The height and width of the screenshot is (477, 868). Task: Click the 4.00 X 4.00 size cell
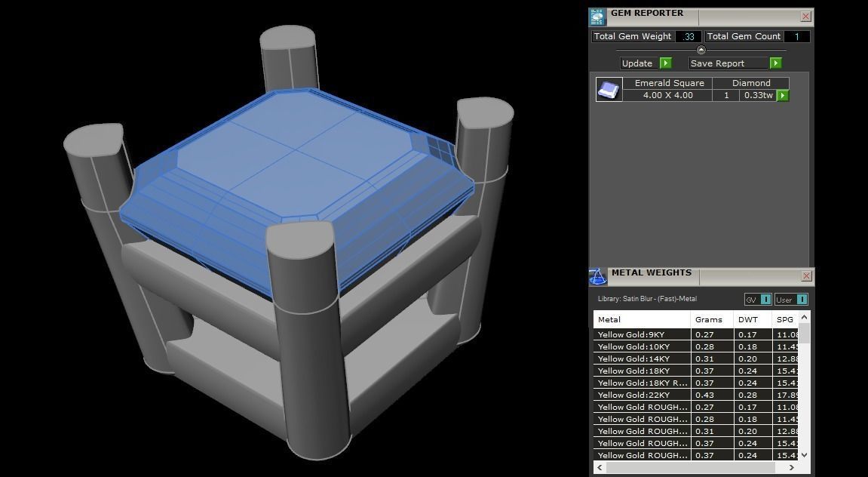pos(667,95)
